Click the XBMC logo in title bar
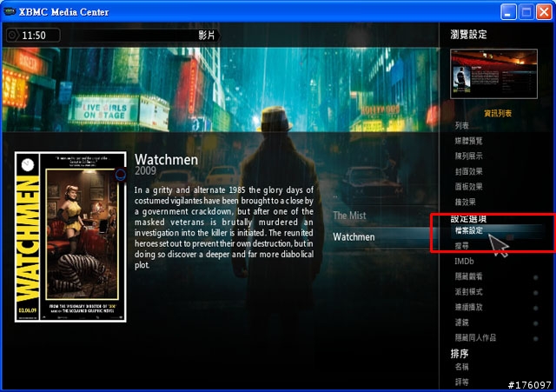Image resolution: width=556 pixels, height=392 pixels. tap(10, 11)
